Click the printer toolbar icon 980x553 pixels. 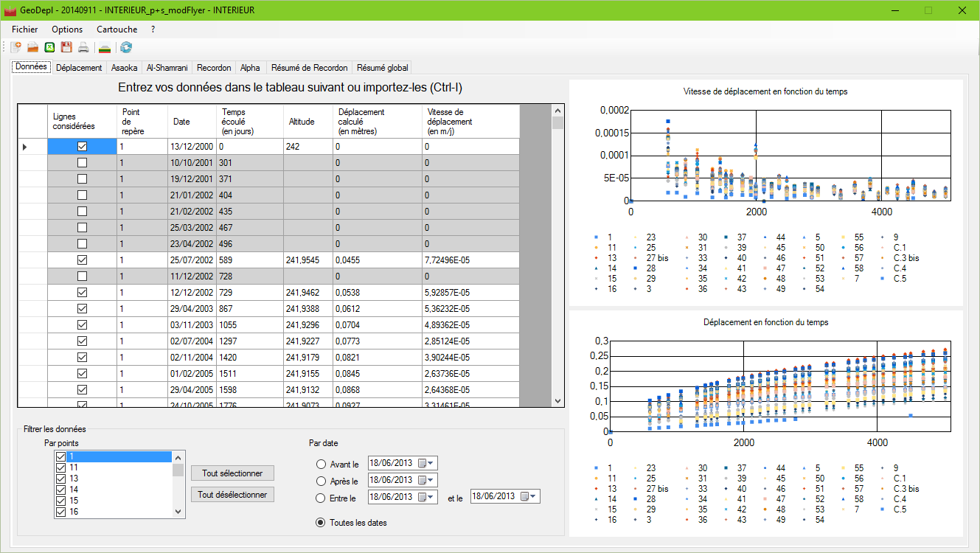pos(84,47)
